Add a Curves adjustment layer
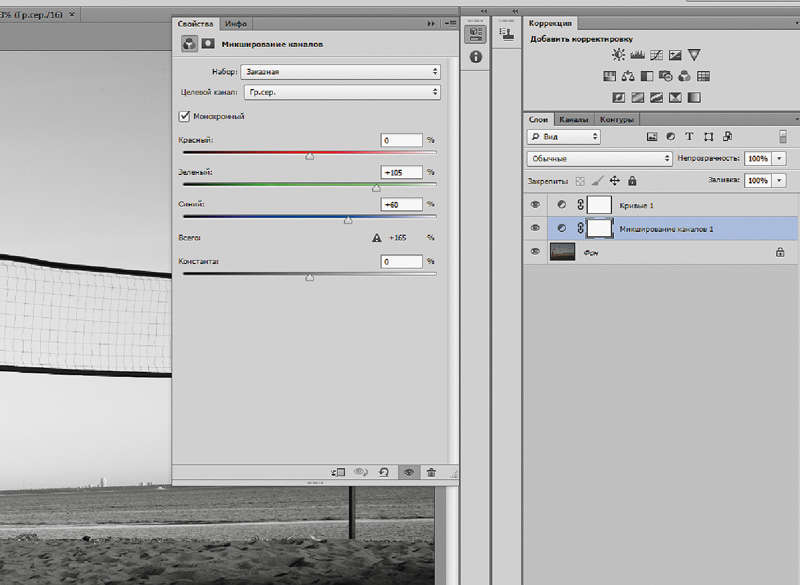 [657, 55]
